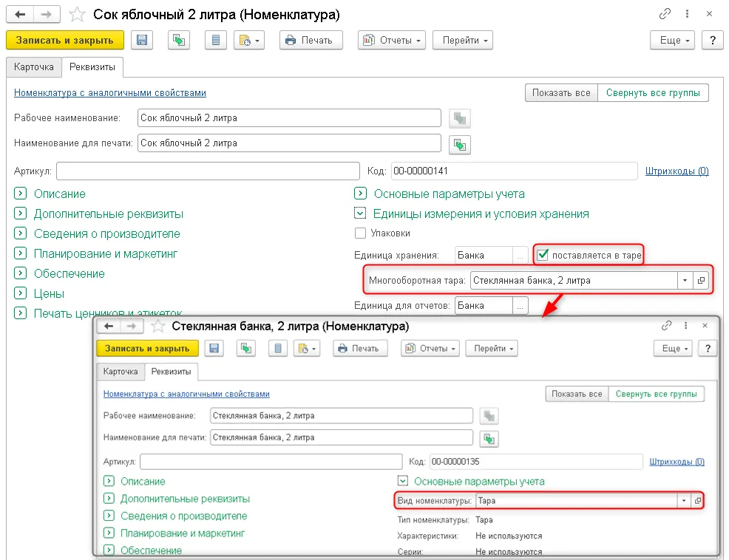Star Сок яблочный 2 литра as favorite
729x560 pixels.
pos(77,15)
